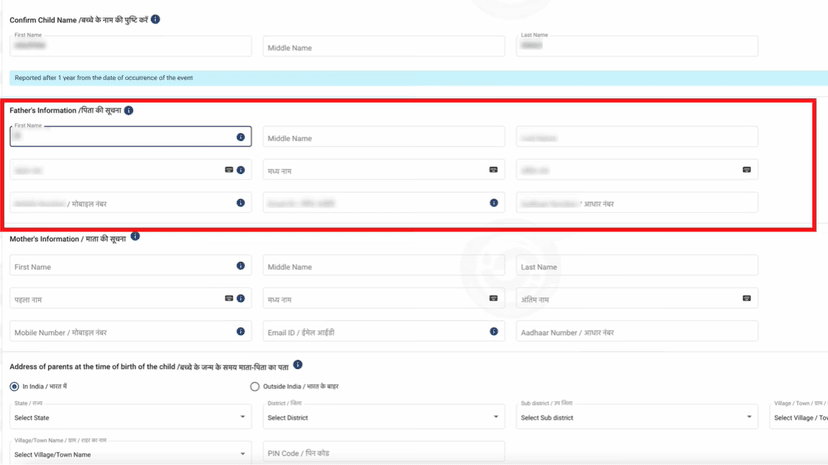Click info icon in Mother's First Name field
Image resolution: width=828 pixels, height=465 pixels.
point(240,266)
